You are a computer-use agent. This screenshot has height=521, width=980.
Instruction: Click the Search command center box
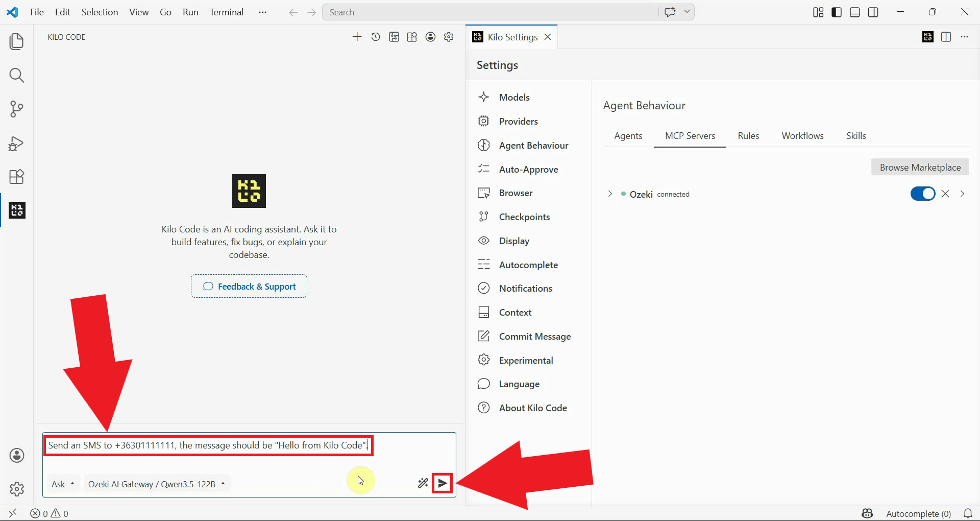[x=490, y=12]
